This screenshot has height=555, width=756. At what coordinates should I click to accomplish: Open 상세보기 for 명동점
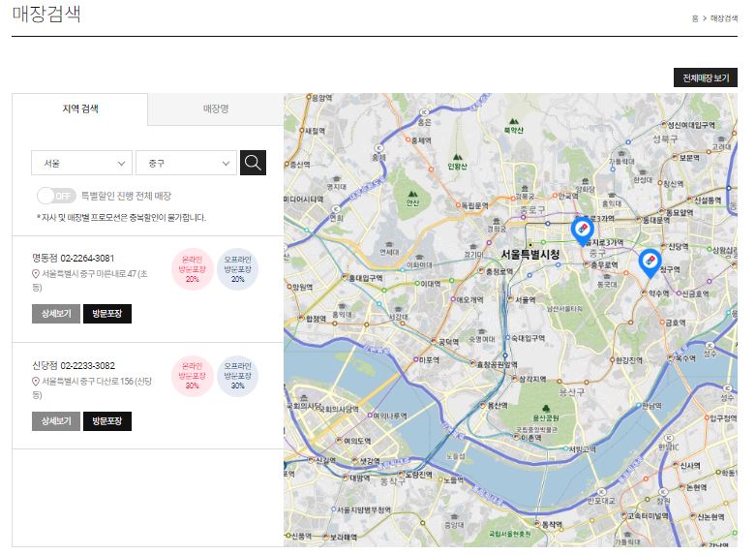(56, 314)
